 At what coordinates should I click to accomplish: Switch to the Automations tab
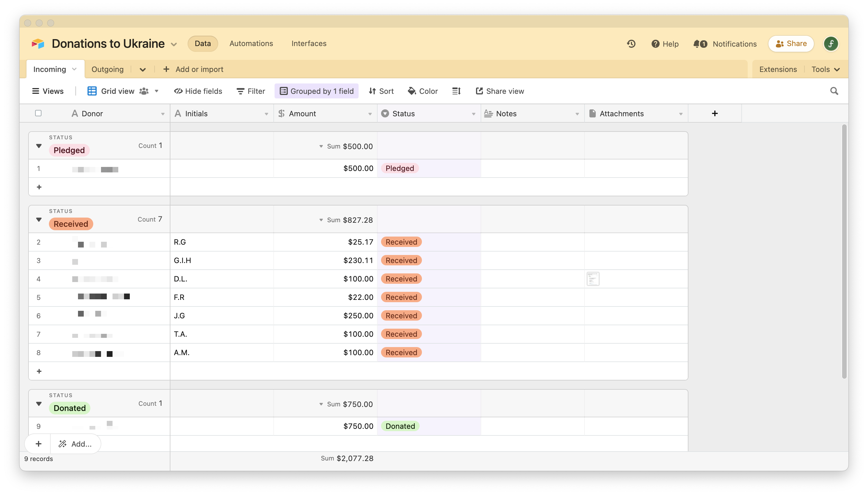pos(251,43)
